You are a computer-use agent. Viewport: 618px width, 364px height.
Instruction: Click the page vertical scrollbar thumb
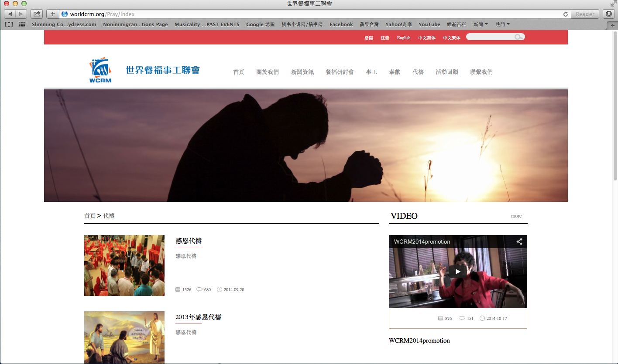coord(615,106)
